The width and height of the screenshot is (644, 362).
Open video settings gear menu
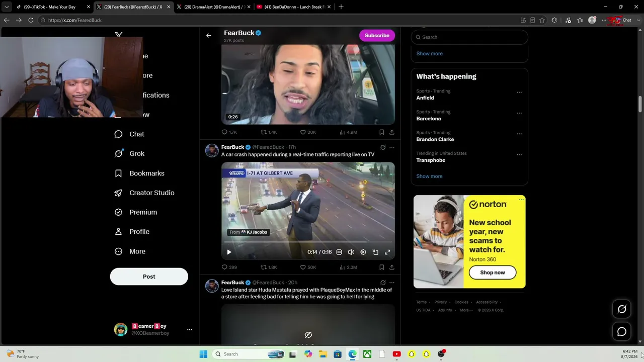[x=363, y=252]
